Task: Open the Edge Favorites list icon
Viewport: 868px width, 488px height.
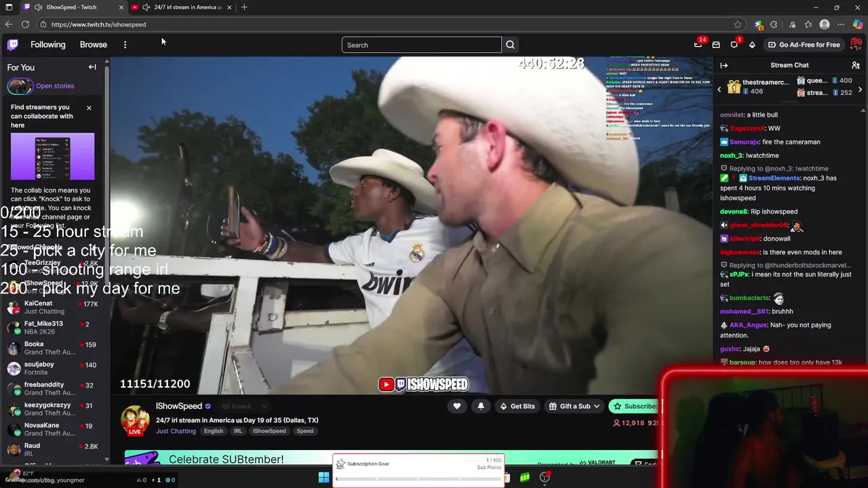Action: click(808, 24)
